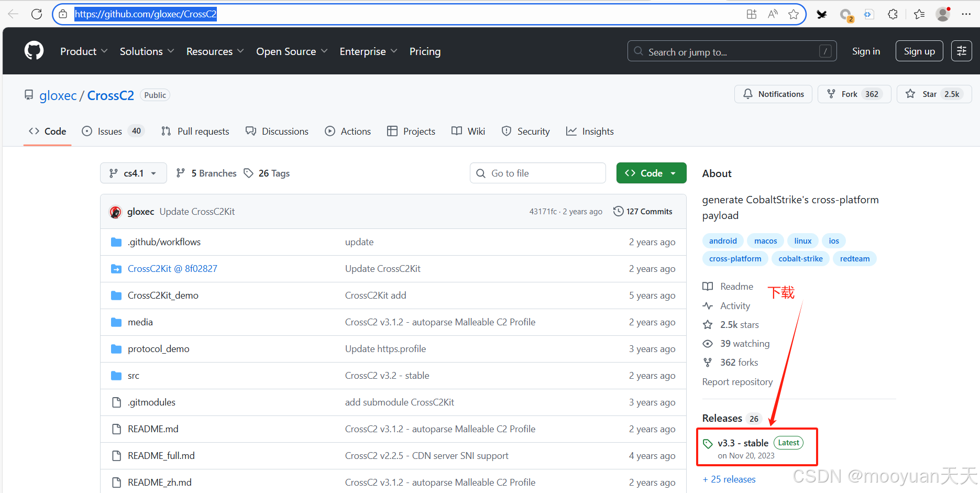The height and width of the screenshot is (493, 980).
Task: Open browser settings and more menu
Action: (966, 14)
